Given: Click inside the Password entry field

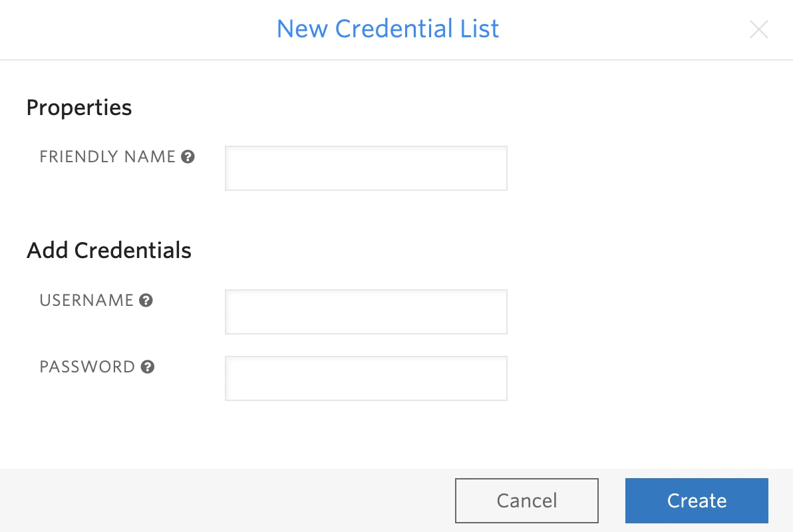Looking at the screenshot, I should click(x=366, y=378).
